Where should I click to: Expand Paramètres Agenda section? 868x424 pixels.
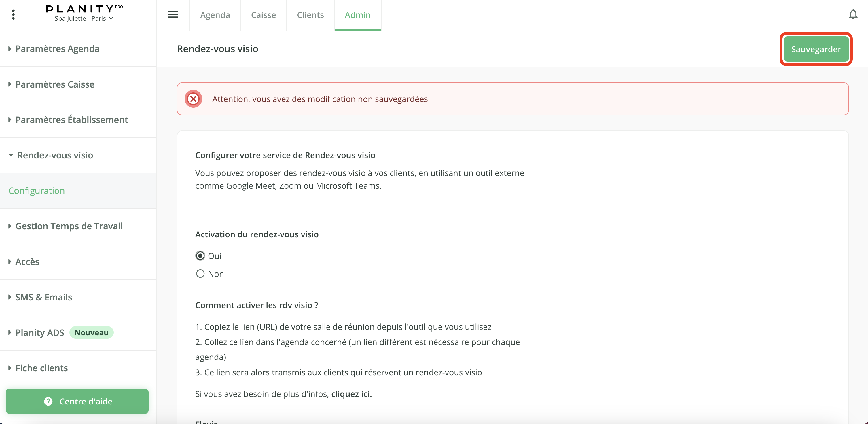click(57, 49)
